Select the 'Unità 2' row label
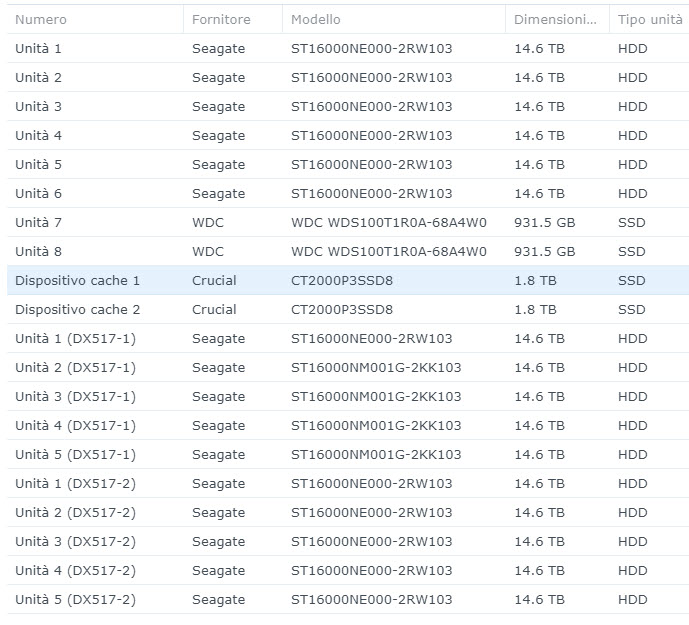Viewport: 689px width, 625px height. (x=38, y=77)
